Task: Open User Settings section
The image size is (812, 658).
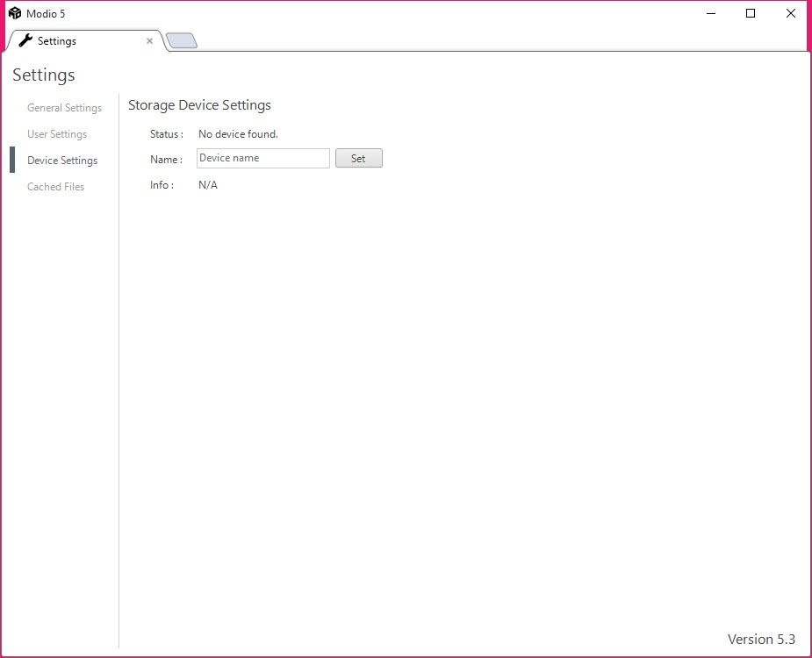Action: pyautogui.click(x=57, y=134)
